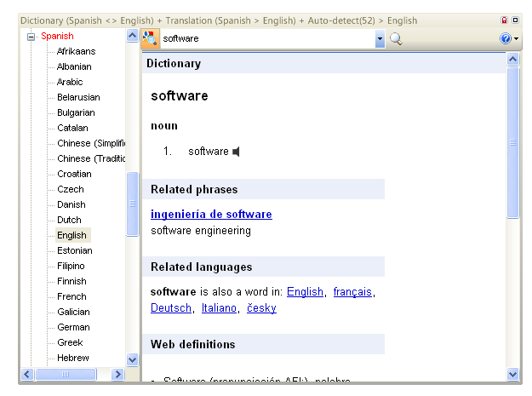Image resolution: width=532 pixels, height=396 pixels.
Task: Click the magnifying glass search icon
Action: coord(396,38)
